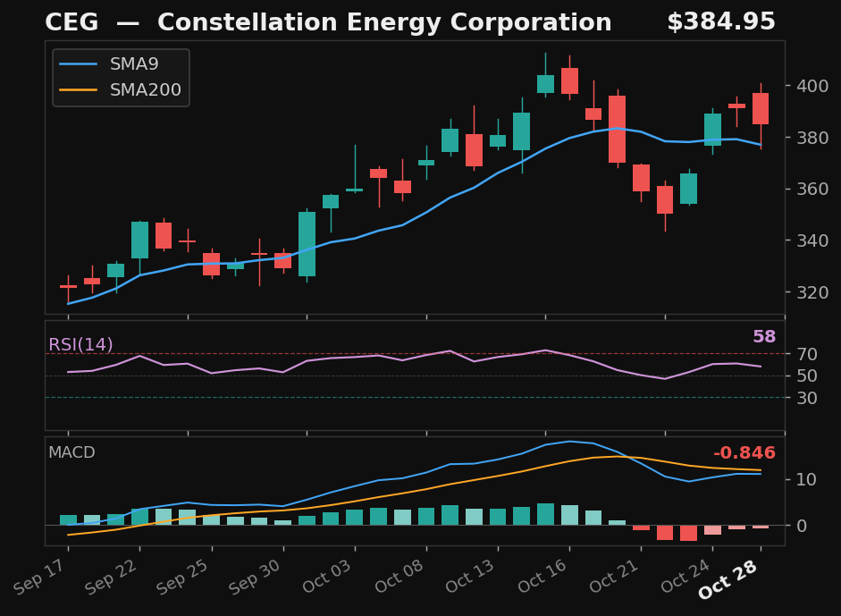Click the MACD panel label
841x616 pixels.
click(x=71, y=452)
